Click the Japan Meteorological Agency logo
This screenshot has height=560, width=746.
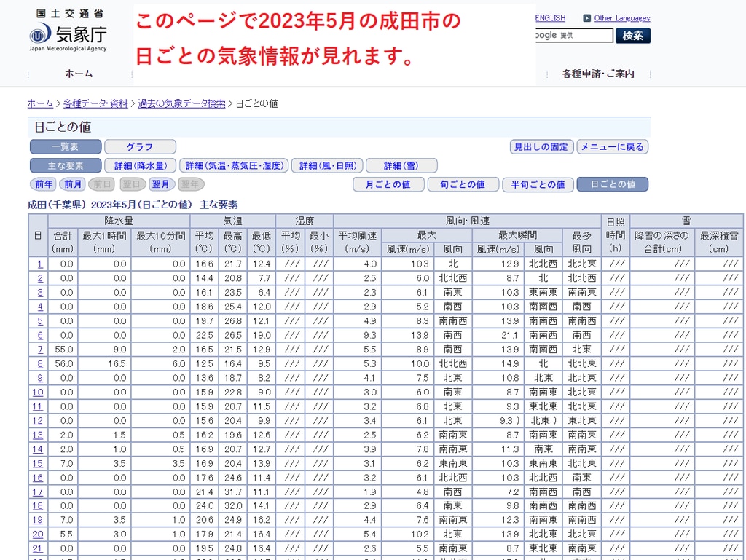(68, 31)
